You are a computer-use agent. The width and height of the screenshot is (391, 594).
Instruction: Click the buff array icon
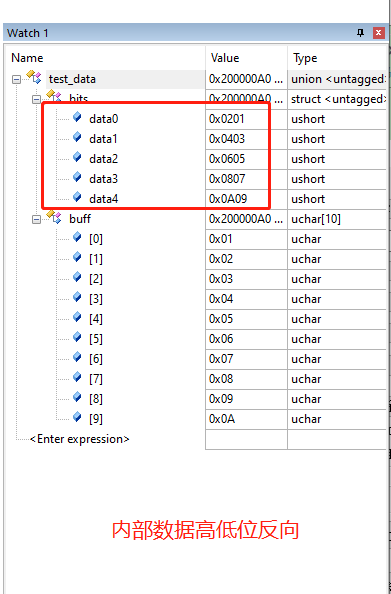53,217
